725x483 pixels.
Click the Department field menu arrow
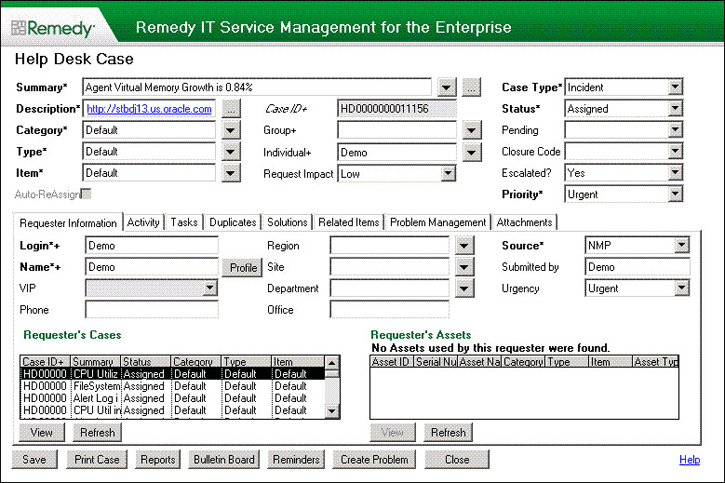pyautogui.click(x=463, y=288)
